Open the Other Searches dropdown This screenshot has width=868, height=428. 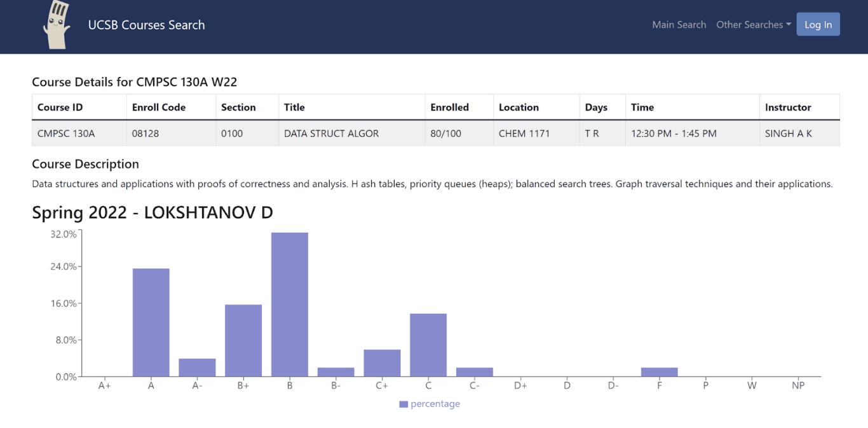point(753,24)
